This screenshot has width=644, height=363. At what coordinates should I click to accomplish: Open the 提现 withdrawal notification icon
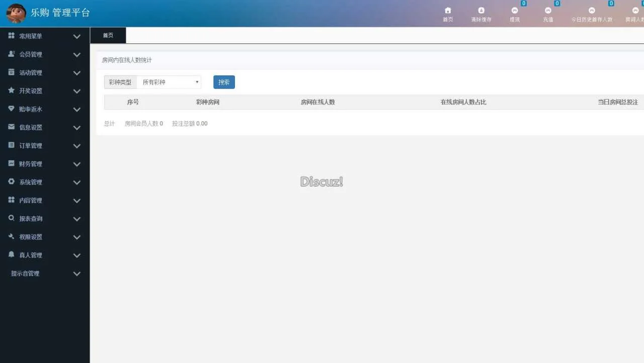pyautogui.click(x=515, y=11)
